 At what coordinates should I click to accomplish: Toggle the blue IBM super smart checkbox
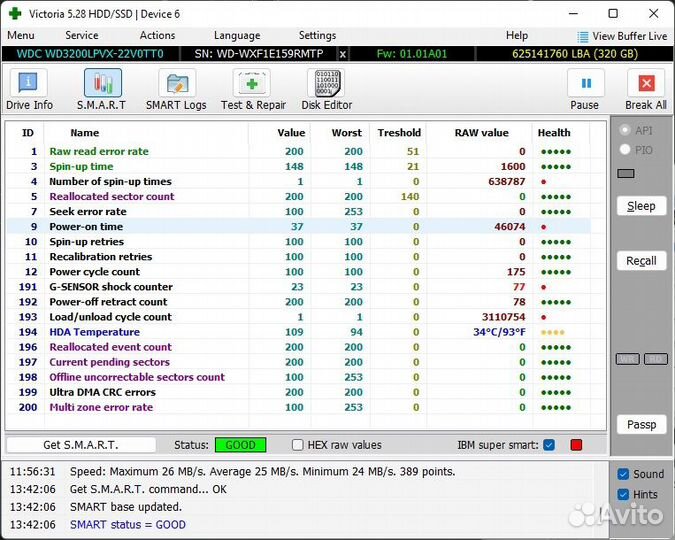[x=549, y=445]
